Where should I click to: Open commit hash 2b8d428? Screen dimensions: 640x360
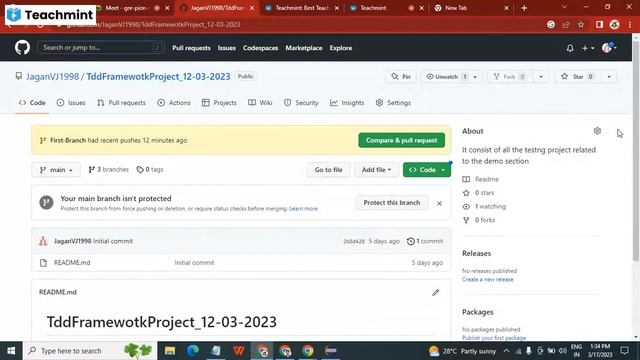354,241
